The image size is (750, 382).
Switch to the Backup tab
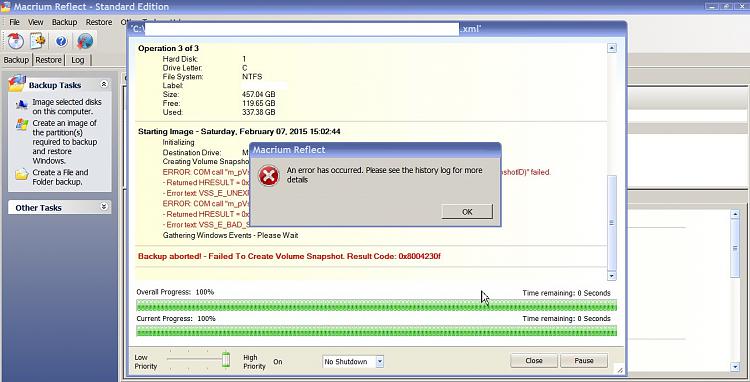16,60
